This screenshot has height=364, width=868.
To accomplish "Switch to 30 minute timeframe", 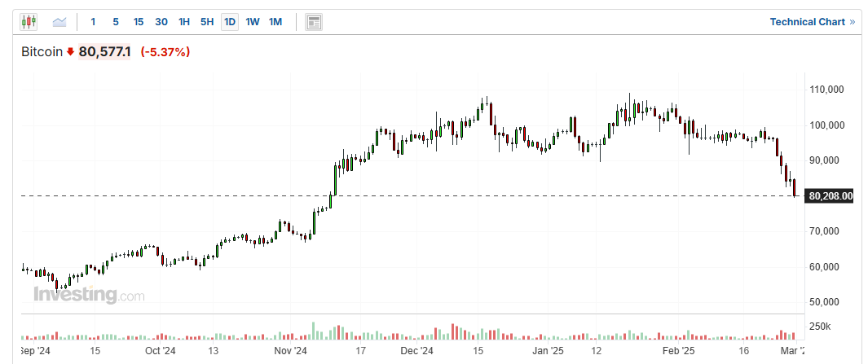I will click(161, 22).
